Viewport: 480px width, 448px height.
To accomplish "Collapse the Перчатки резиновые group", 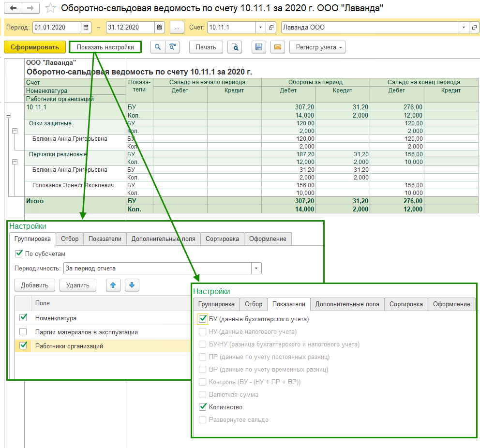I will (x=15, y=162).
